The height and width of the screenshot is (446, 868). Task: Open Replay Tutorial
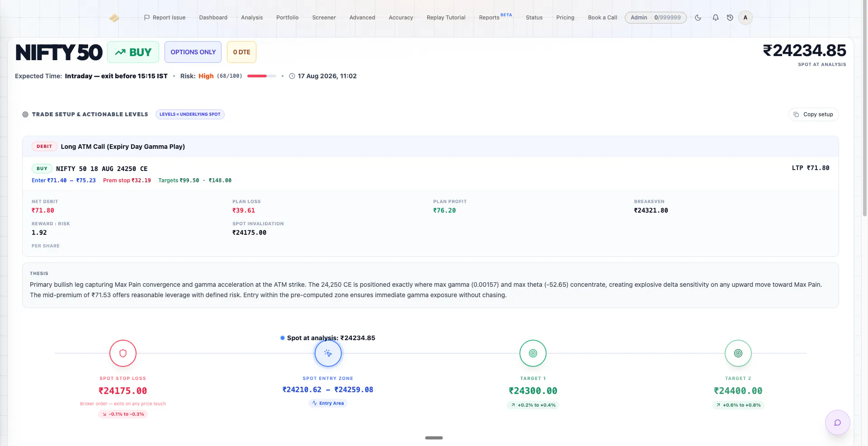tap(446, 18)
